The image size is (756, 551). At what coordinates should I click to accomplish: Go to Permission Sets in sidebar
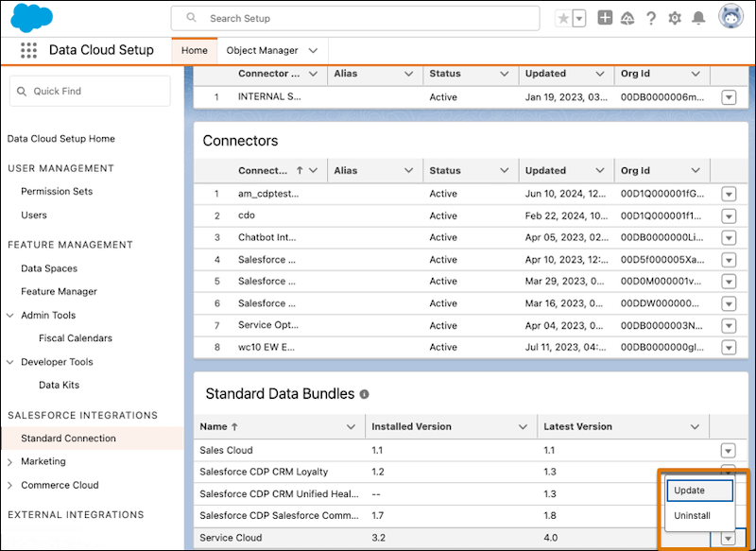(57, 191)
